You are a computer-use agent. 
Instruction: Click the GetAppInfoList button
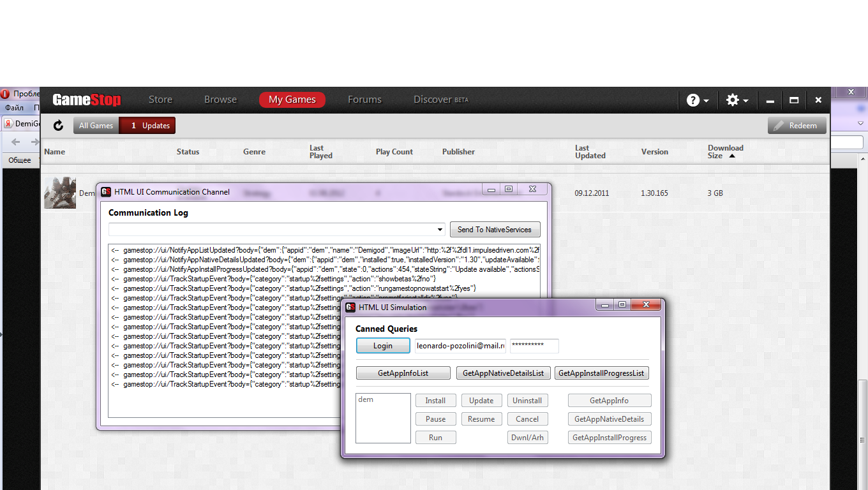[x=403, y=373]
